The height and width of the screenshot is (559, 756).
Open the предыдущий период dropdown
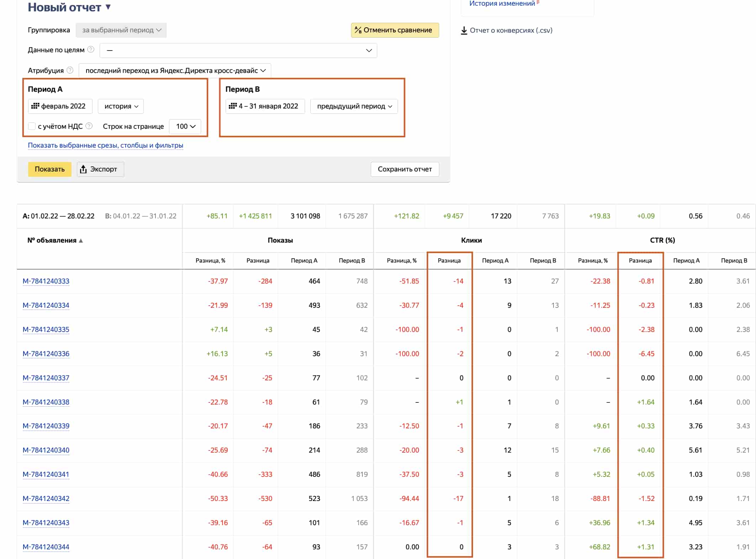(x=354, y=106)
